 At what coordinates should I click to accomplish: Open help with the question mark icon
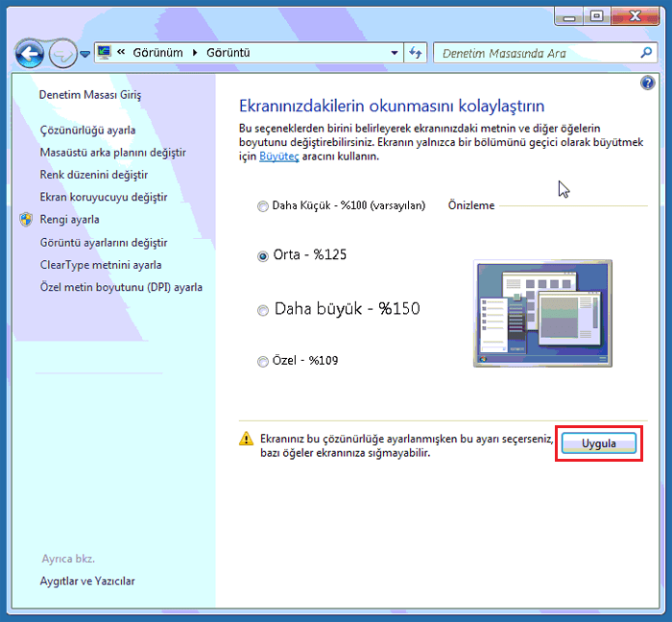647,83
